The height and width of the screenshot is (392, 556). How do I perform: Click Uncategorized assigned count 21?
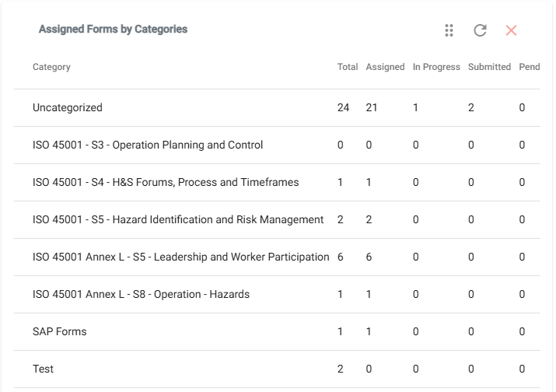click(372, 107)
